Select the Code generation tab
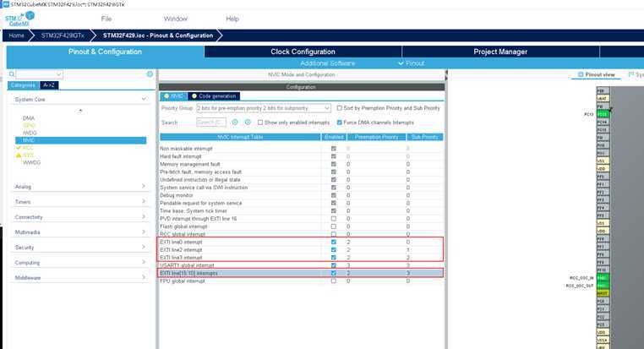 click(x=214, y=96)
